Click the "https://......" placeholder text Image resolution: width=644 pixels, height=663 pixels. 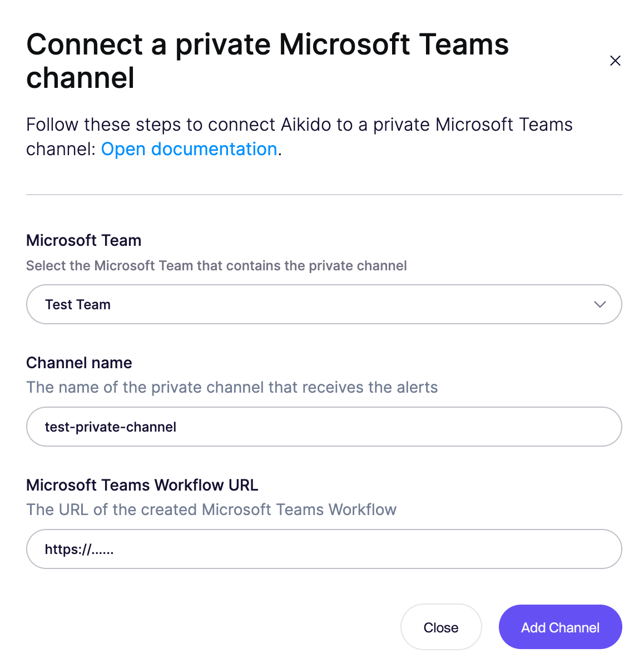tap(80, 550)
